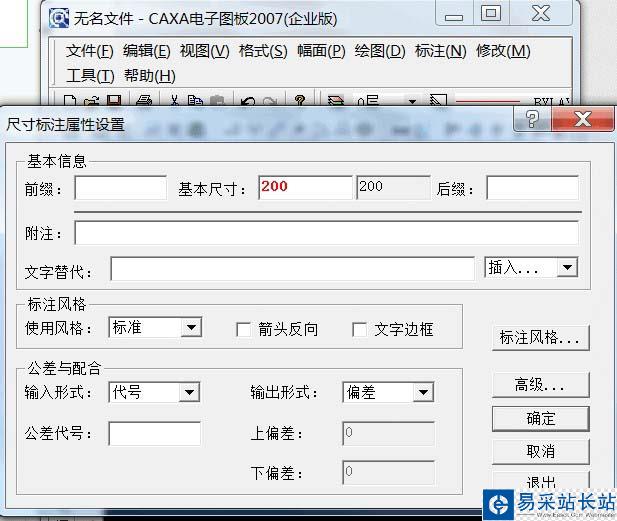Image resolution: width=617 pixels, height=521 pixels.
Task: Click the 后缀 input field
Action: point(533,188)
